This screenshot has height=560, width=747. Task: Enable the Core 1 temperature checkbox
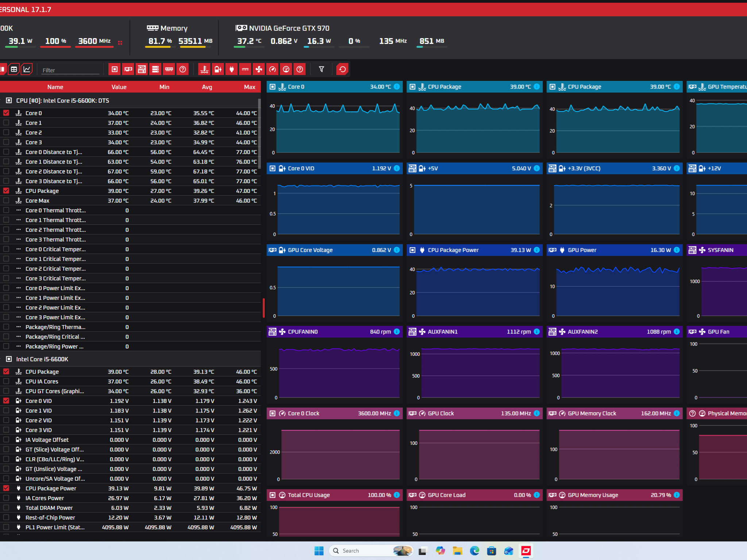[x=6, y=123]
